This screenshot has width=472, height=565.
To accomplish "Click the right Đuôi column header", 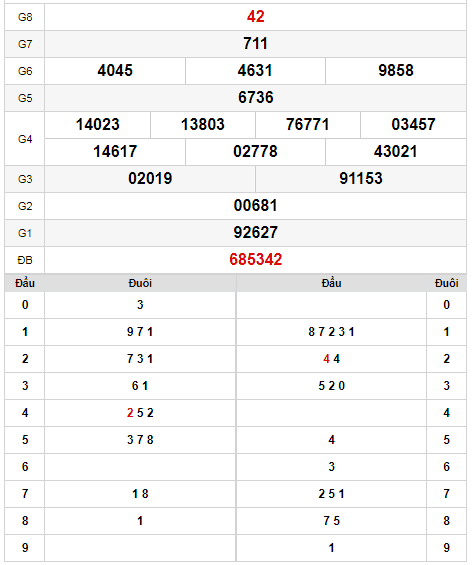I will [x=446, y=283].
